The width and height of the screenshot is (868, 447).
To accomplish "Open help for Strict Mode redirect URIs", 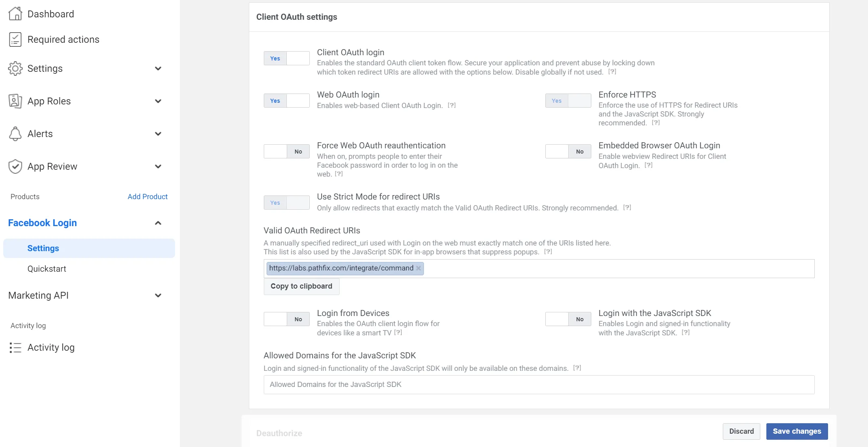I will (x=627, y=208).
